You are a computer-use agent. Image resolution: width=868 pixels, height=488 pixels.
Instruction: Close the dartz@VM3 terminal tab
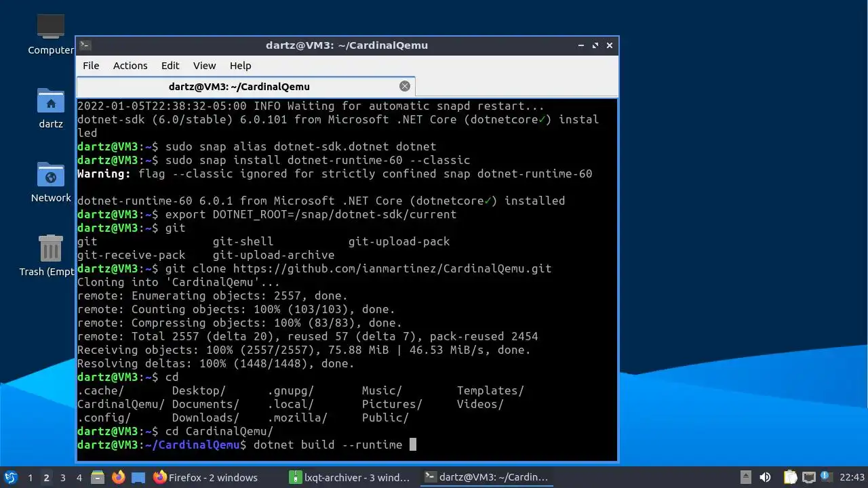405,86
